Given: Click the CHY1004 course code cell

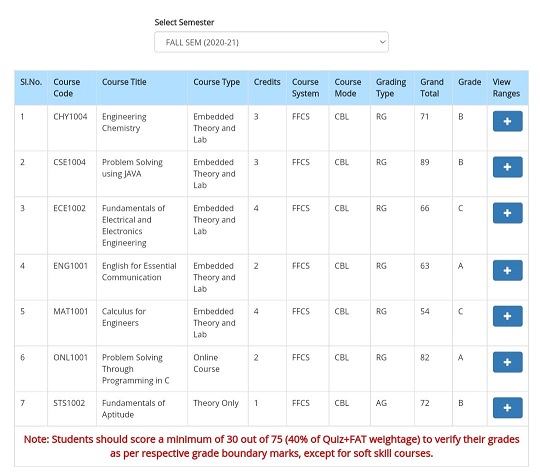Looking at the screenshot, I should pos(70,116).
